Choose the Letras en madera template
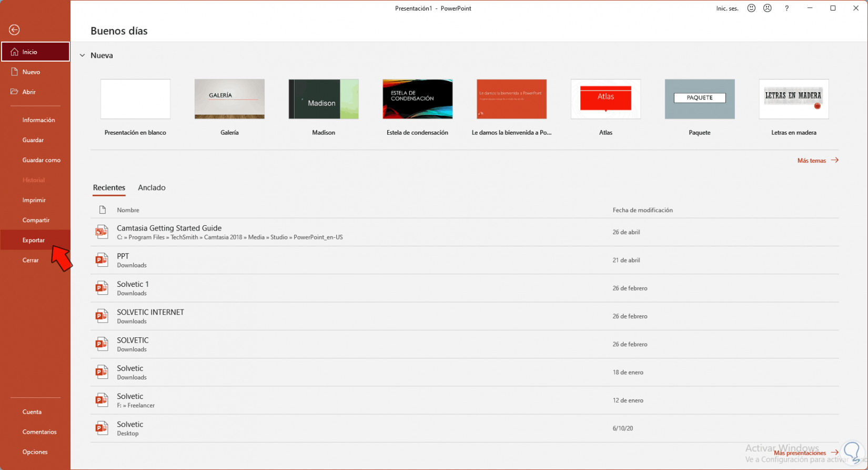The image size is (868, 470). [794, 99]
